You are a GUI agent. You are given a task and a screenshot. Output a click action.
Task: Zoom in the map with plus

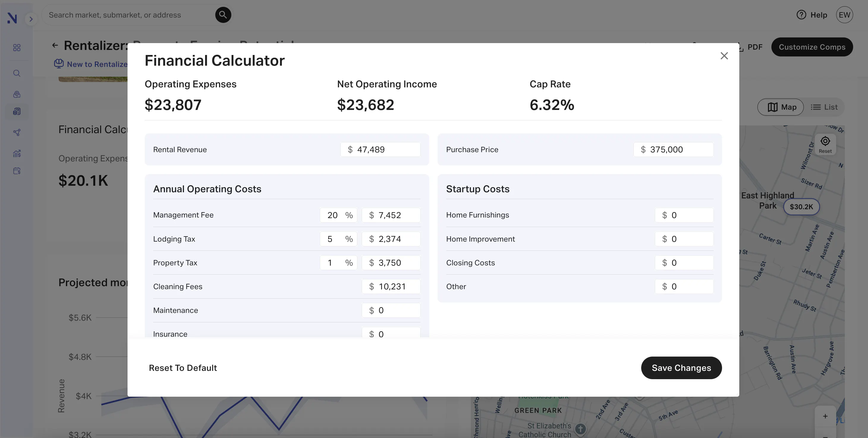[825, 416]
